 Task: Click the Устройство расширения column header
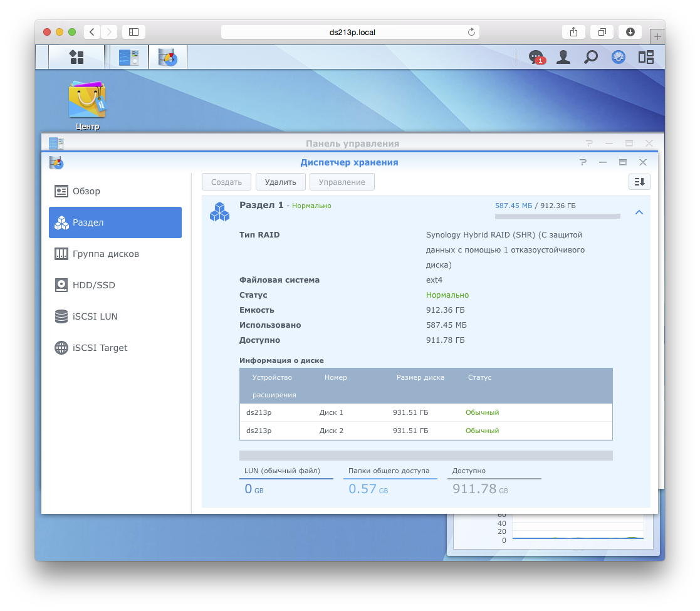[274, 386]
